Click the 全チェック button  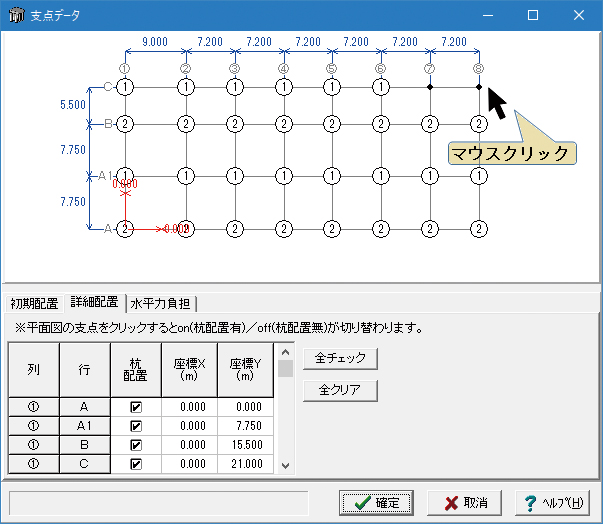340,359
